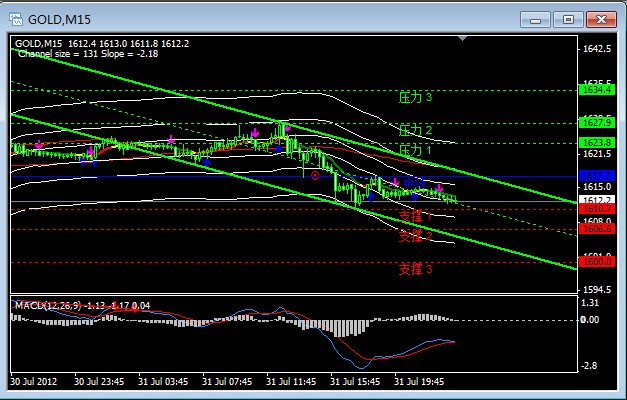
Task: Click the chart shift triangle marker at top
Action: pyautogui.click(x=462, y=39)
